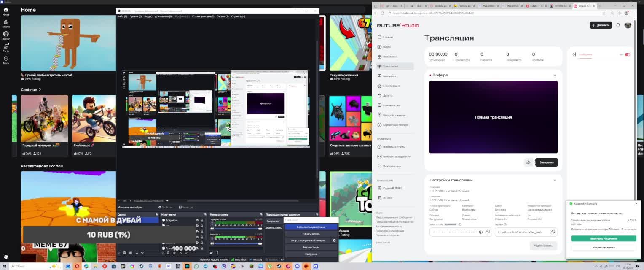Image resolution: width=644 pixels, height=270 pixels.
Task: Toggle lock on Браузер 4 source
Action: tap(202, 220)
